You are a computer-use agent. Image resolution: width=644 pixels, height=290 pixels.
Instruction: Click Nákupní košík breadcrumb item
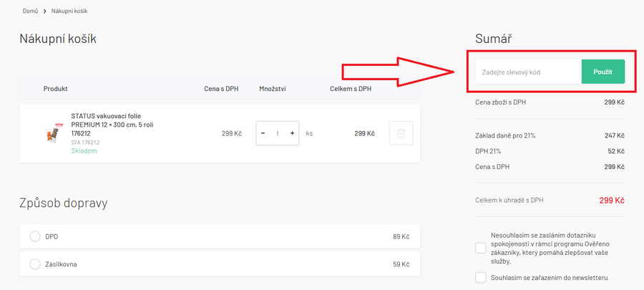point(70,11)
